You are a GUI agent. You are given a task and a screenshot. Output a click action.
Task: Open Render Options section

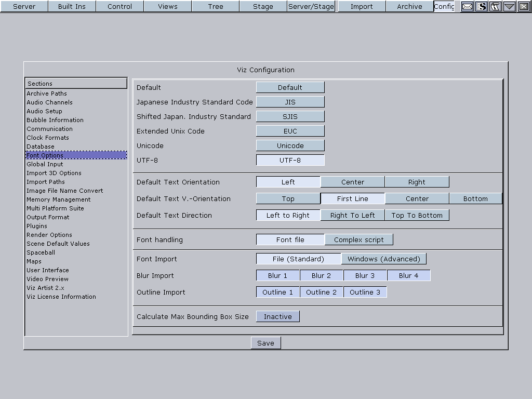49,235
